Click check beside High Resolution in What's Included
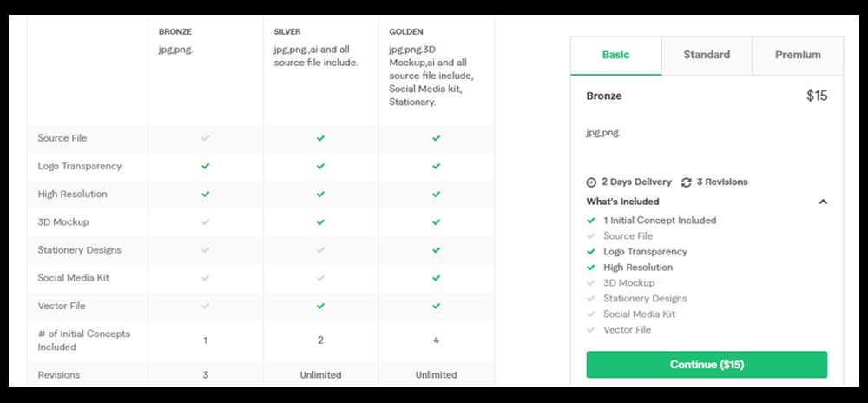This screenshot has width=868, height=403. coord(590,268)
